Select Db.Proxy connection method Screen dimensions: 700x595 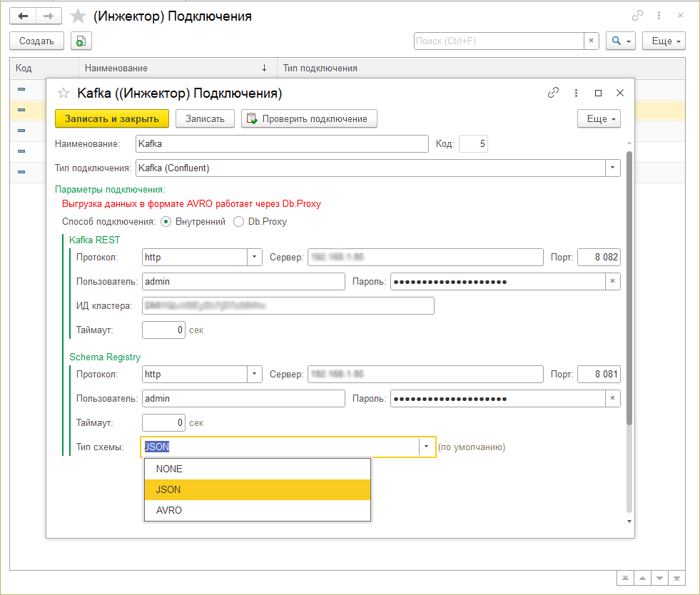click(239, 221)
